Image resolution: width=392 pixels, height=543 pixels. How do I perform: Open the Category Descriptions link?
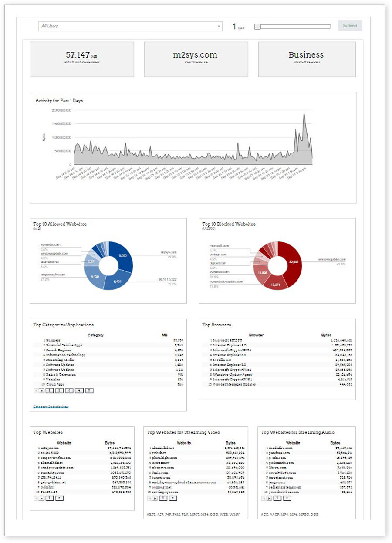tap(51, 407)
